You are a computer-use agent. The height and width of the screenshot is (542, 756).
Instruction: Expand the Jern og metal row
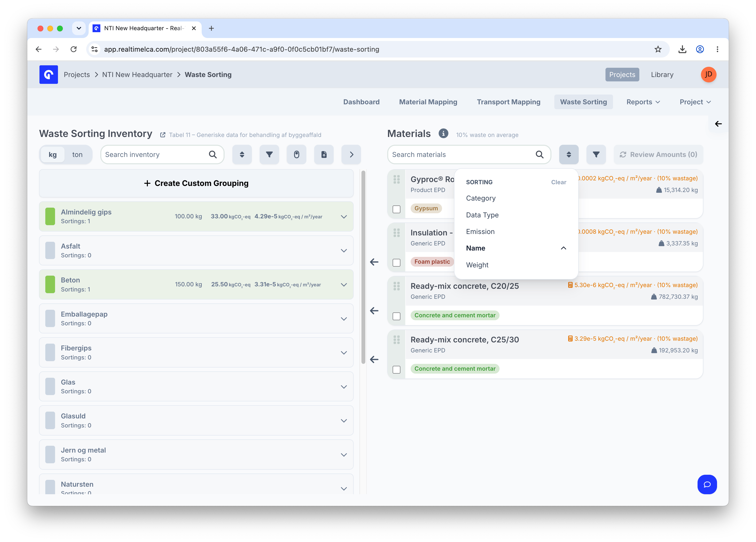pyautogui.click(x=344, y=455)
